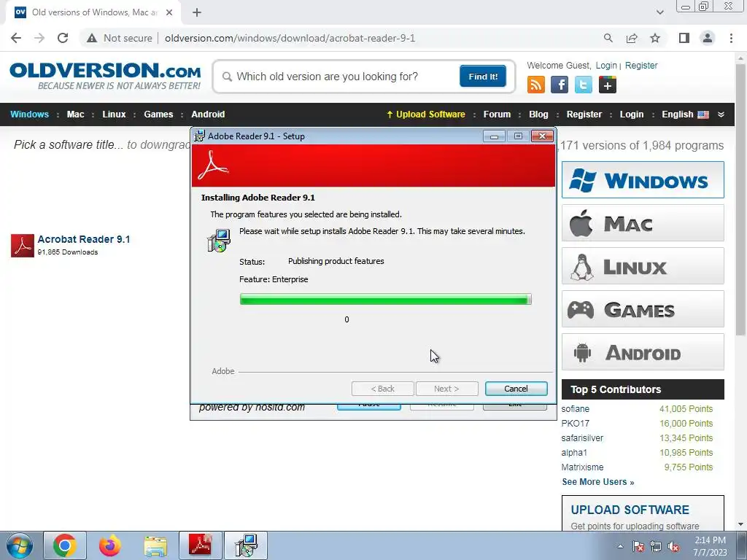The width and height of the screenshot is (747, 560).
Task: Open the Blog menu item
Action: 538,114
